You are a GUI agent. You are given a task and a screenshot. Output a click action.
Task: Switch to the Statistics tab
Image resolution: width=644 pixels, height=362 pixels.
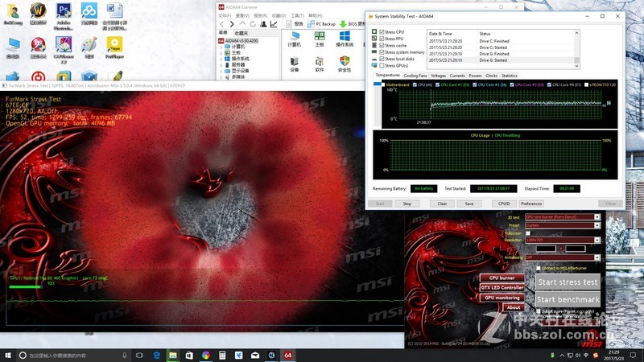(510, 75)
